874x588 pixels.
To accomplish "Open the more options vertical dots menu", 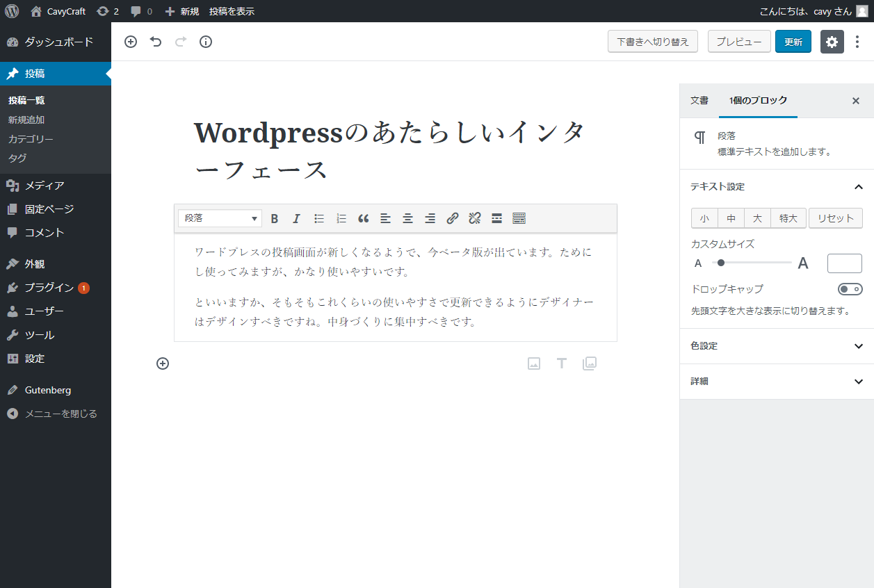I will click(857, 42).
